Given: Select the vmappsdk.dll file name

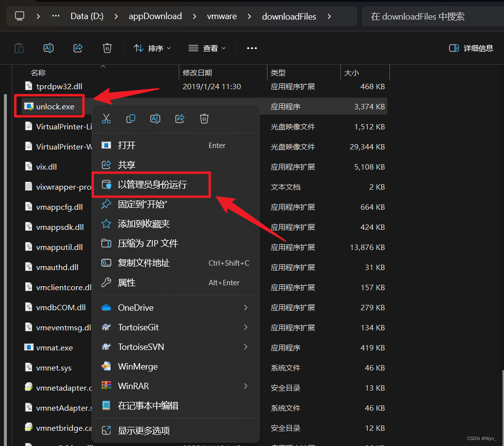Looking at the screenshot, I should point(60,227).
